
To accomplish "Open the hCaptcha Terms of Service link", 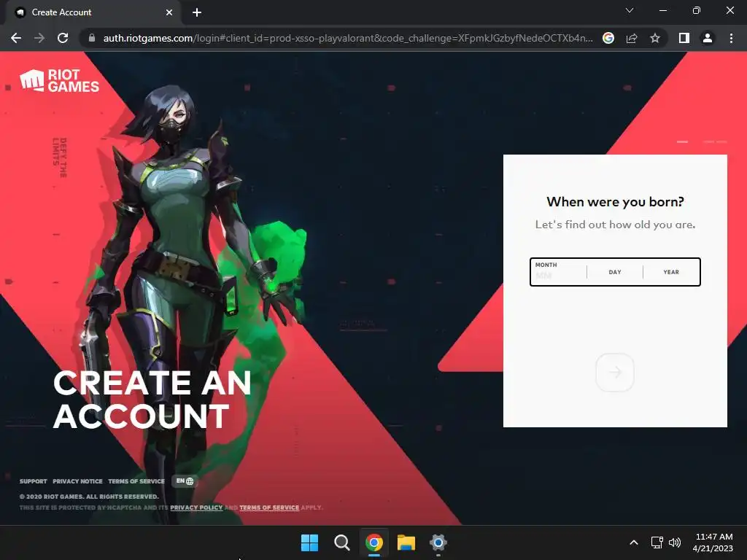I will pyautogui.click(x=269, y=507).
